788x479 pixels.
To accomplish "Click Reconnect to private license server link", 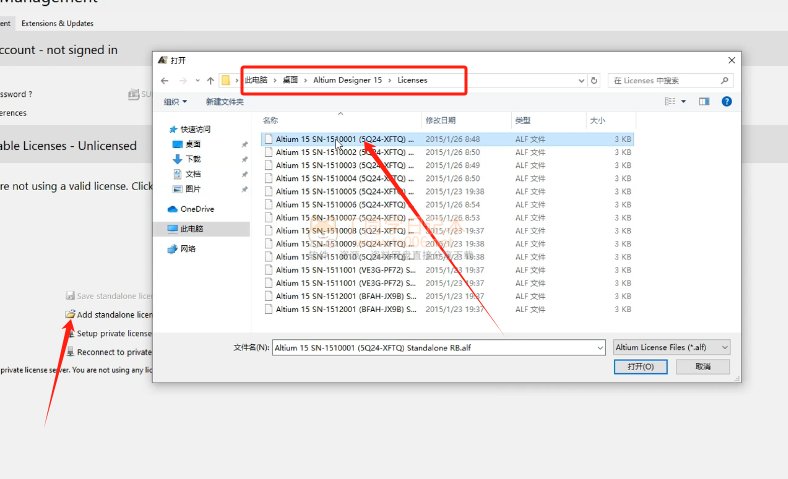I will [x=109, y=352].
